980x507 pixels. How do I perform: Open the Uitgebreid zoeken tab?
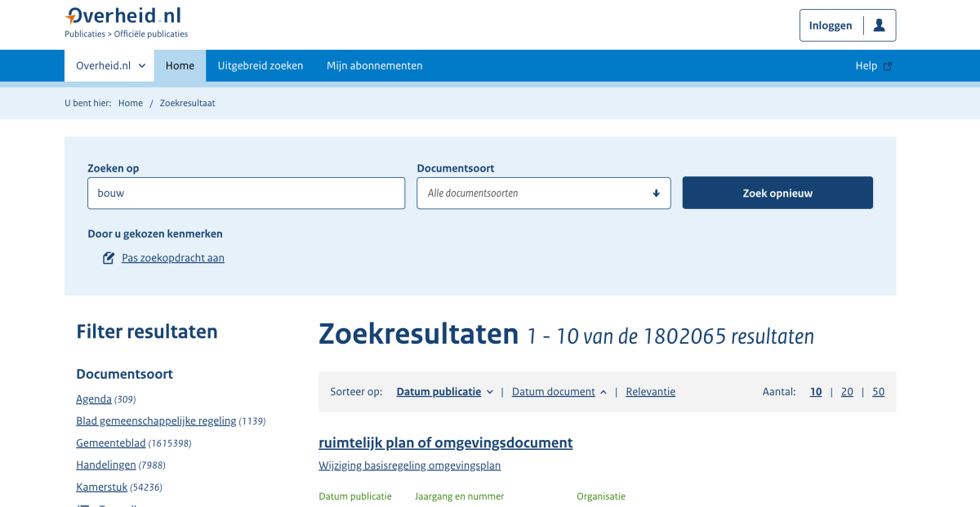tap(260, 66)
